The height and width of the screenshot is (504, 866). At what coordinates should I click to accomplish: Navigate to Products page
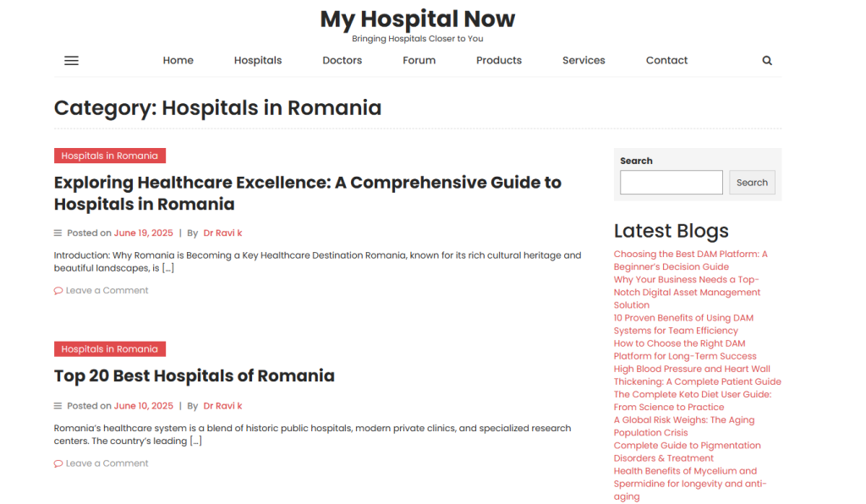pos(499,60)
